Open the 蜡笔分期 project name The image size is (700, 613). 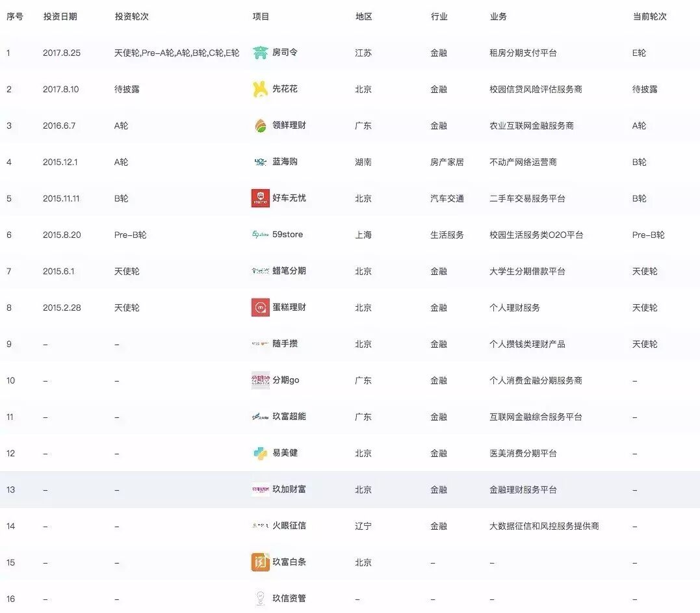(x=289, y=271)
